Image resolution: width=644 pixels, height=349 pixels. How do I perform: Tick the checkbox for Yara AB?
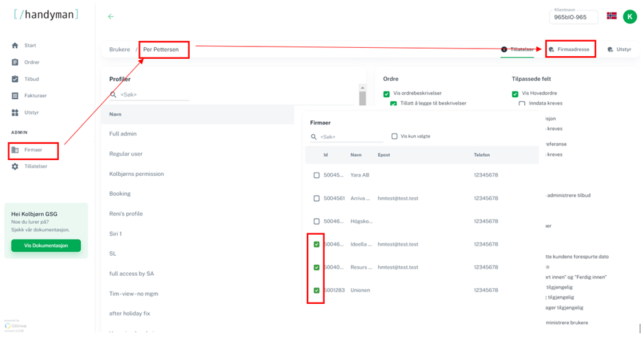(x=317, y=175)
